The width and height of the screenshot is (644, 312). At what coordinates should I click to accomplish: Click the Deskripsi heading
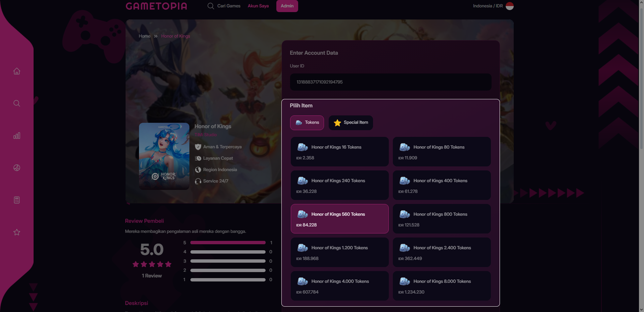click(x=136, y=303)
